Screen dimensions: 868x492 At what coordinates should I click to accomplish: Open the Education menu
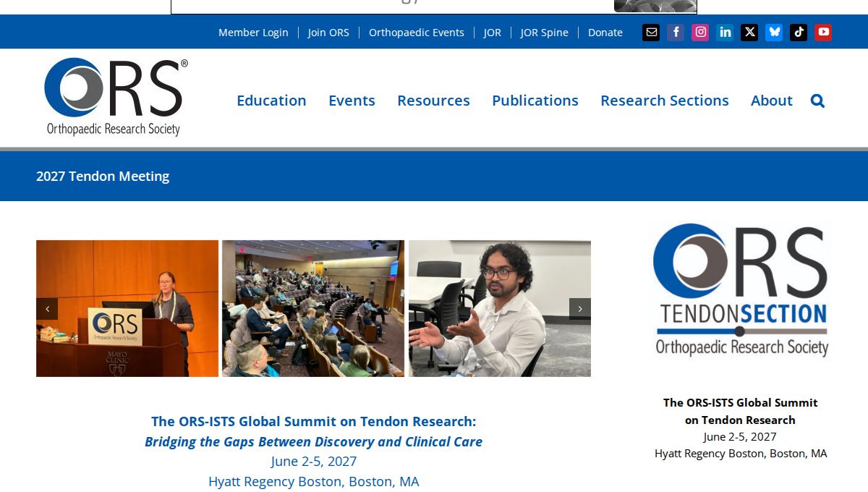pos(271,101)
